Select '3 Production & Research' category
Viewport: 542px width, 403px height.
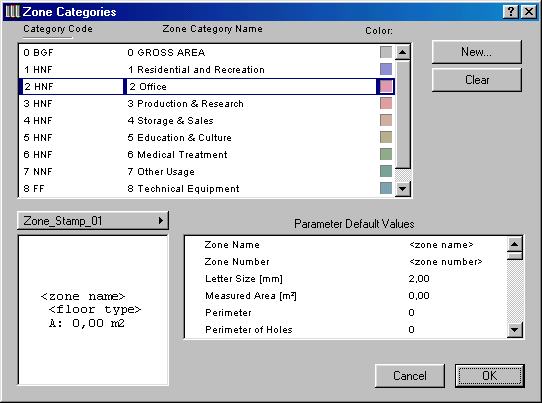(x=206, y=103)
